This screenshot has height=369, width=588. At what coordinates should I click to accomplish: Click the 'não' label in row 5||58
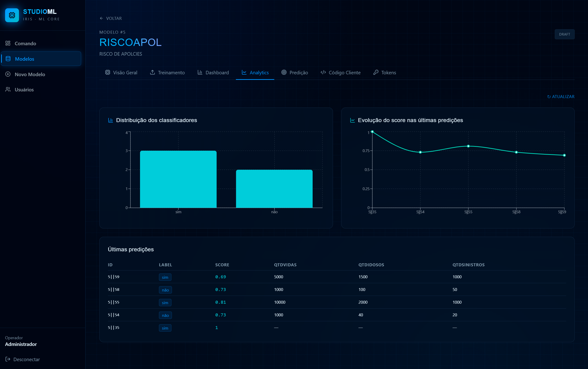pos(165,290)
